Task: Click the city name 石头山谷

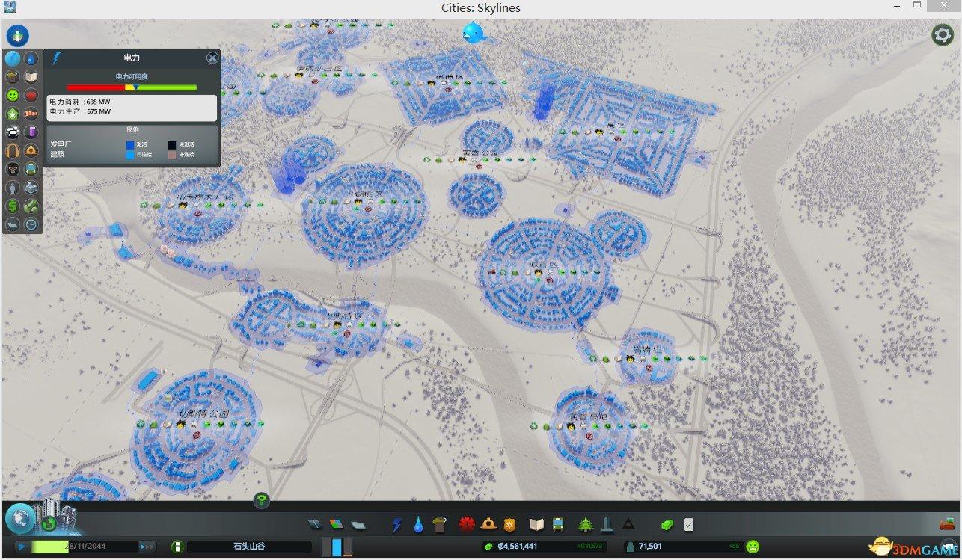Action: coord(249,547)
